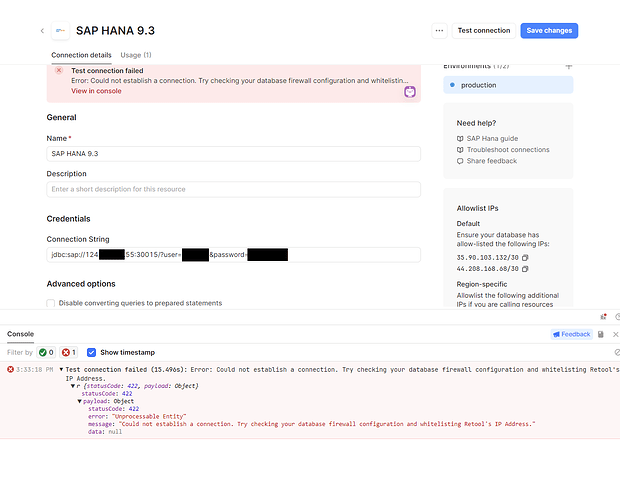Click the red error icon in failure banner
This screenshot has height=500, width=620.
[x=59, y=70]
